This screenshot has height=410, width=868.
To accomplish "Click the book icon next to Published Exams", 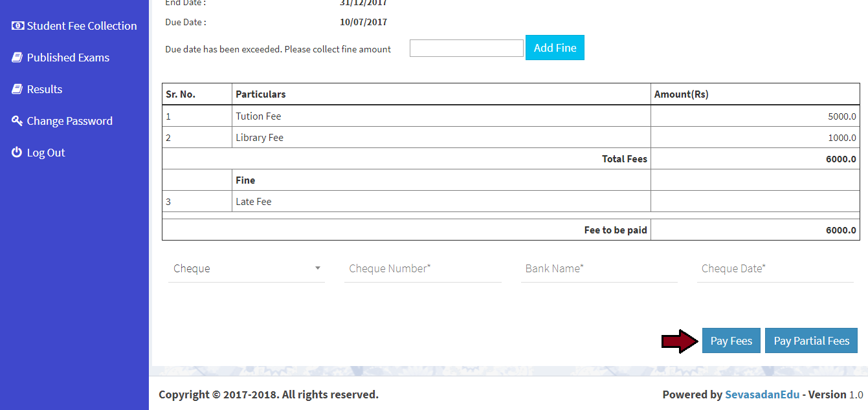I will pyautogui.click(x=17, y=58).
